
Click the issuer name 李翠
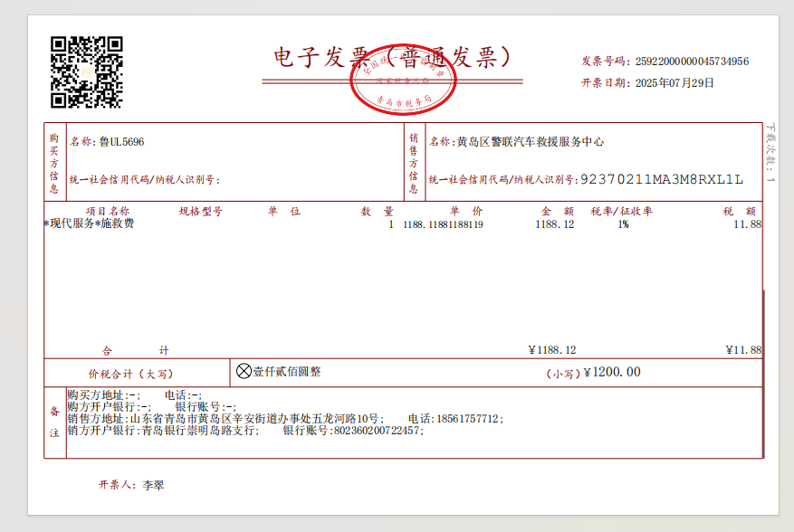click(x=154, y=485)
